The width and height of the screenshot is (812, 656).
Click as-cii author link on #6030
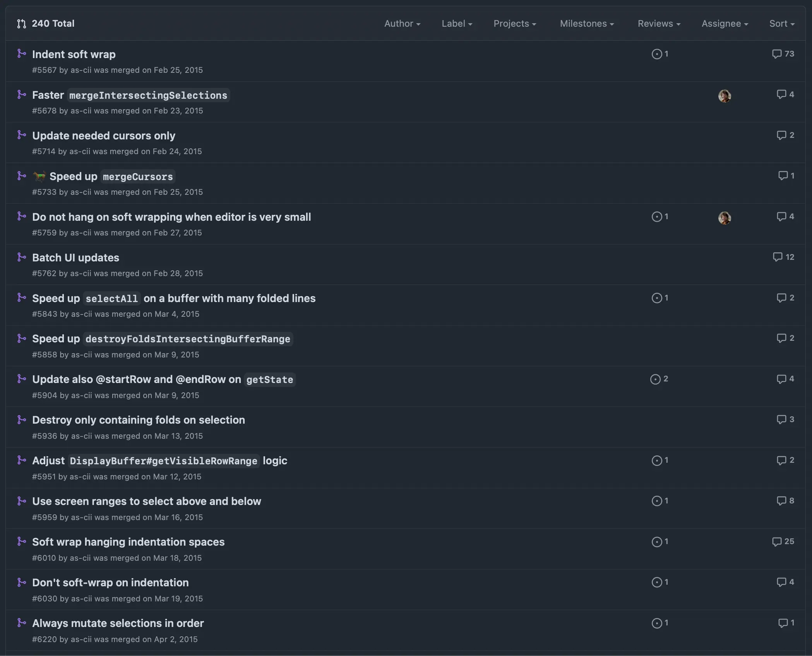81,599
